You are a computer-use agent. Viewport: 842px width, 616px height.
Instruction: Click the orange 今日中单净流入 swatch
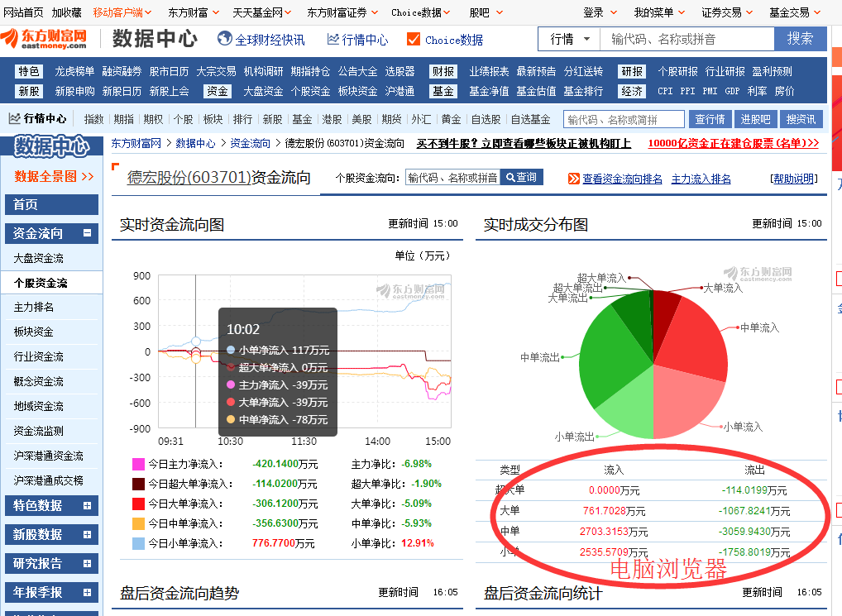point(138,523)
